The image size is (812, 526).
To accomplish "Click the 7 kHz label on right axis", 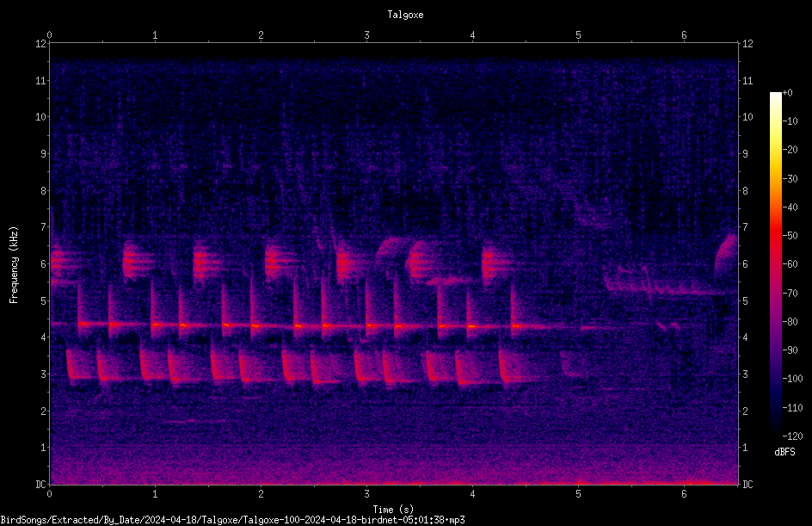I will (x=745, y=227).
